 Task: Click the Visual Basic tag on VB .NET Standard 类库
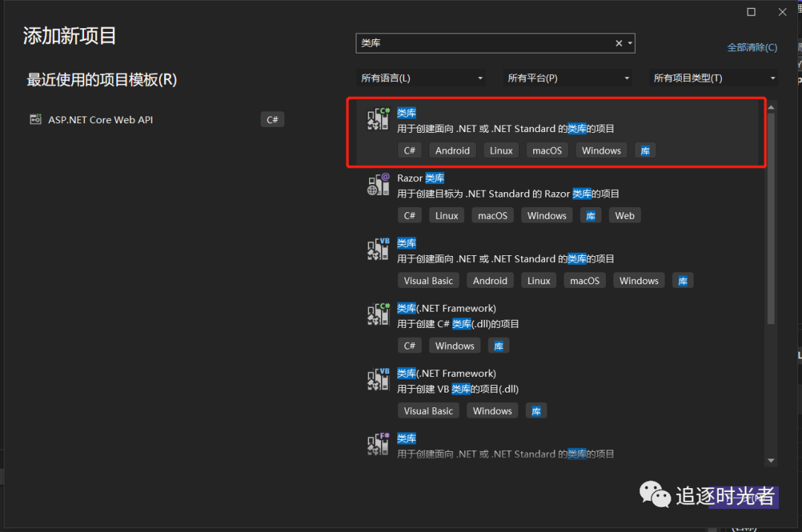coord(428,280)
